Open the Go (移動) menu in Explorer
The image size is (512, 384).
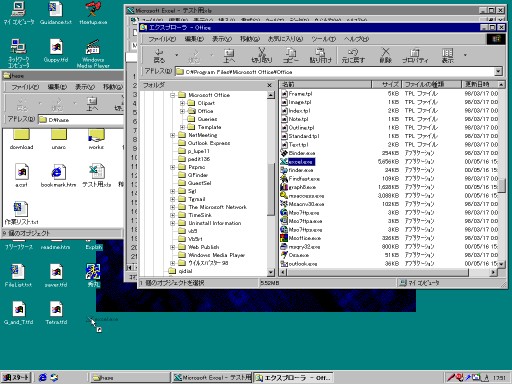click(x=250, y=39)
